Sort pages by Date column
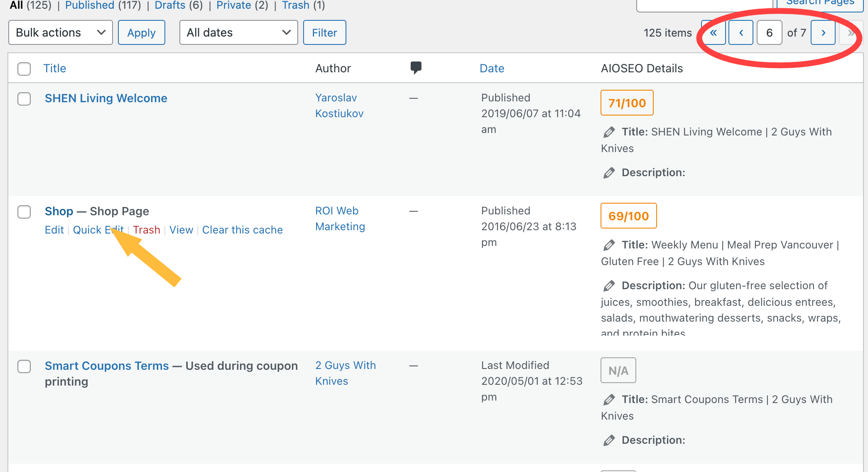Image resolution: width=868 pixels, height=472 pixels. pos(492,69)
